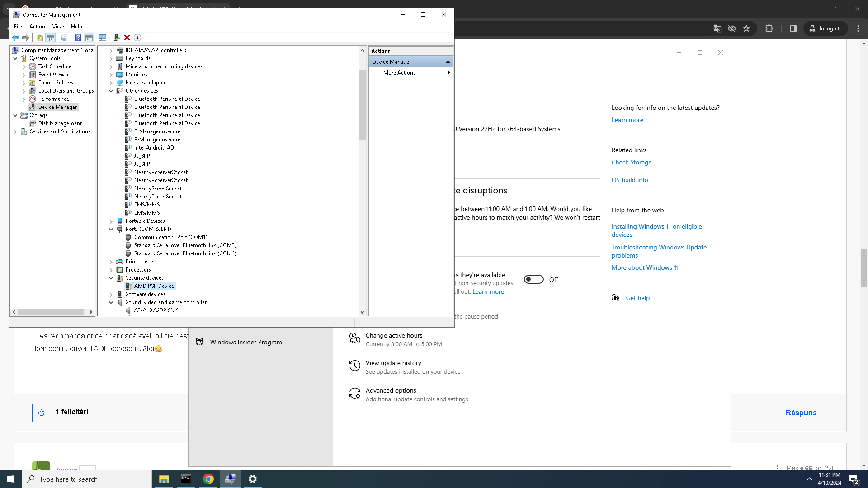The image size is (868, 488).
Task: Open the View menu
Action: click(x=58, y=27)
